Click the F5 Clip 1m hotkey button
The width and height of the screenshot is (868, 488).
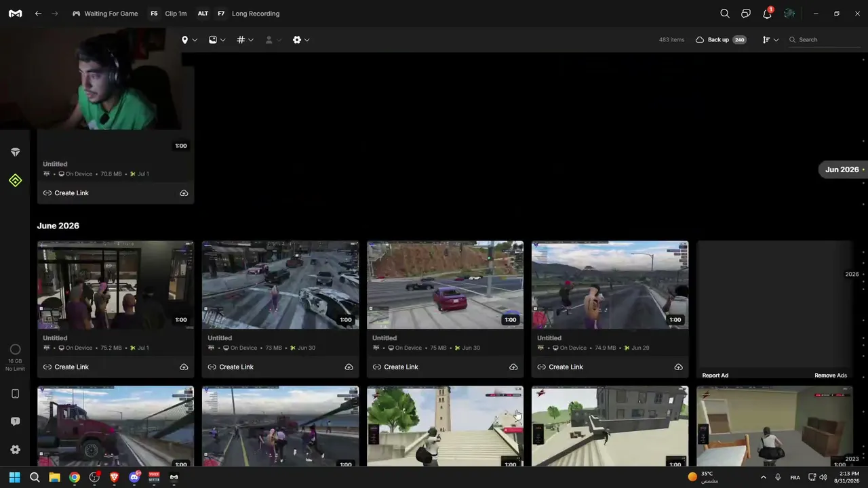tap(168, 14)
